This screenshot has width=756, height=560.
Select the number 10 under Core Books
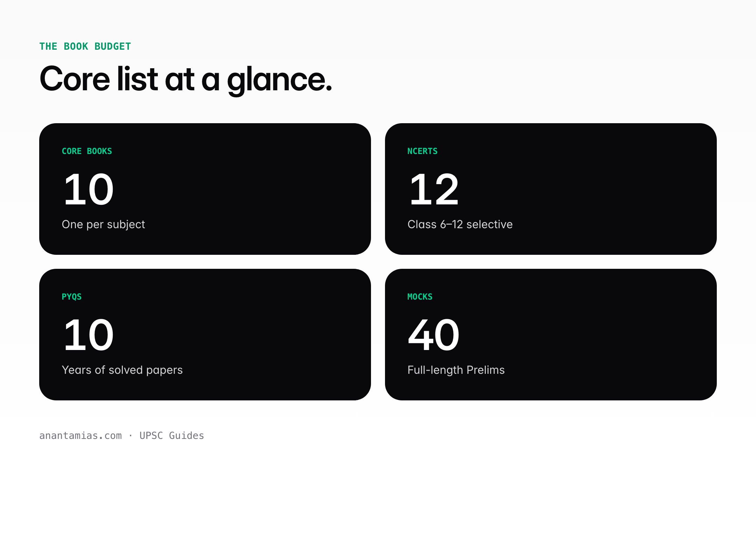[89, 189]
